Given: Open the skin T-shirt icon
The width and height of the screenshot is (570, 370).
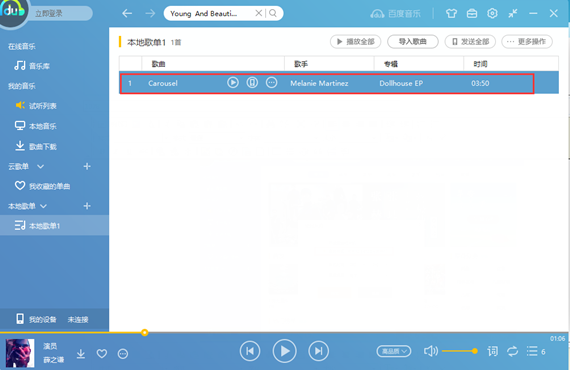Looking at the screenshot, I should pyautogui.click(x=451, y=13).
